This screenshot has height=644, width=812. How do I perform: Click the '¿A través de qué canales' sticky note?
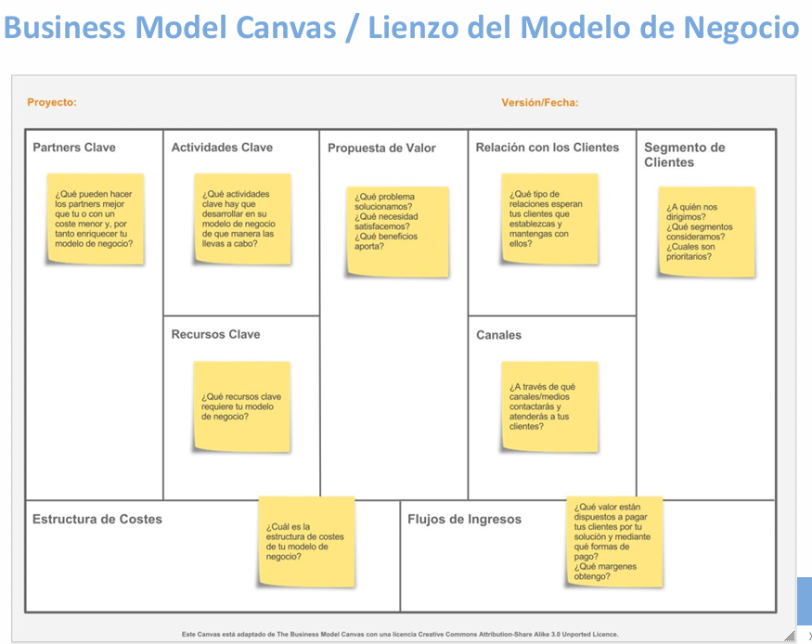coord(550,406)
